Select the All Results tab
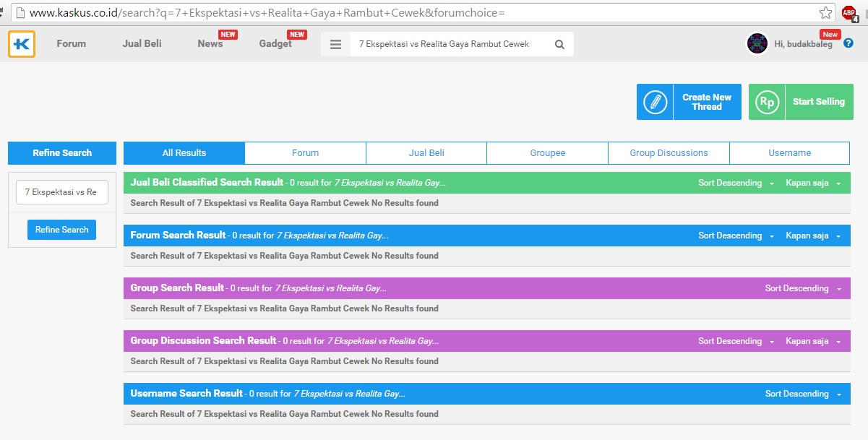Screen dimensions: 868x440 (184, 153)
